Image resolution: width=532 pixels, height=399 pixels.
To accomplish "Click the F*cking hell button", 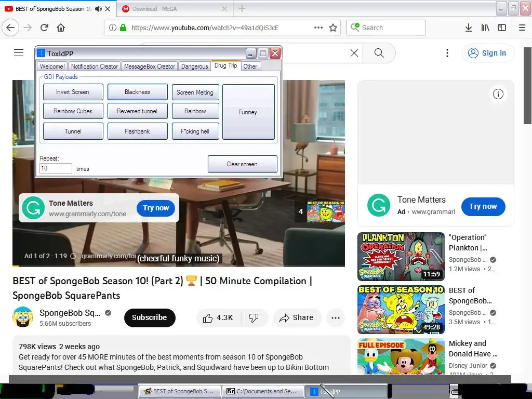I will coord(195,131).
